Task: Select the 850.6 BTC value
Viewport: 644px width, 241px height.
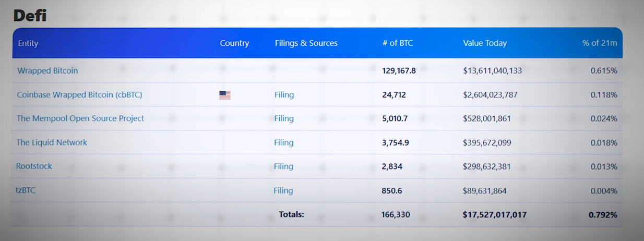Action: [392, 190]
